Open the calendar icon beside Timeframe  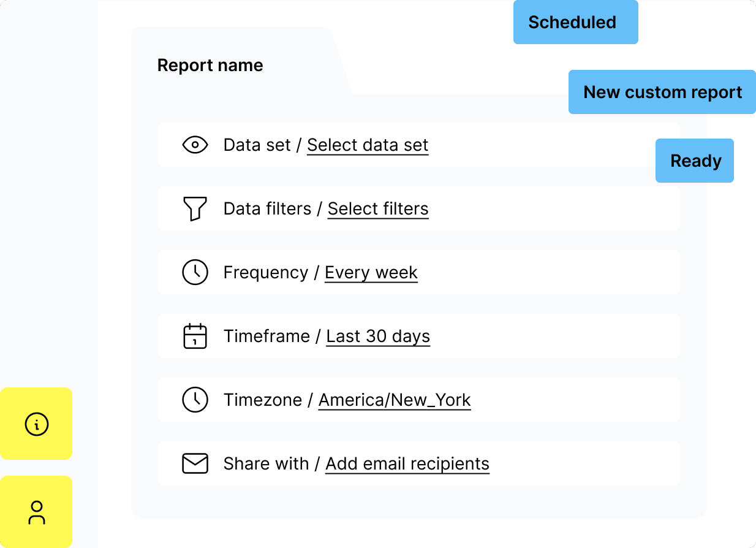coord(195,336)
